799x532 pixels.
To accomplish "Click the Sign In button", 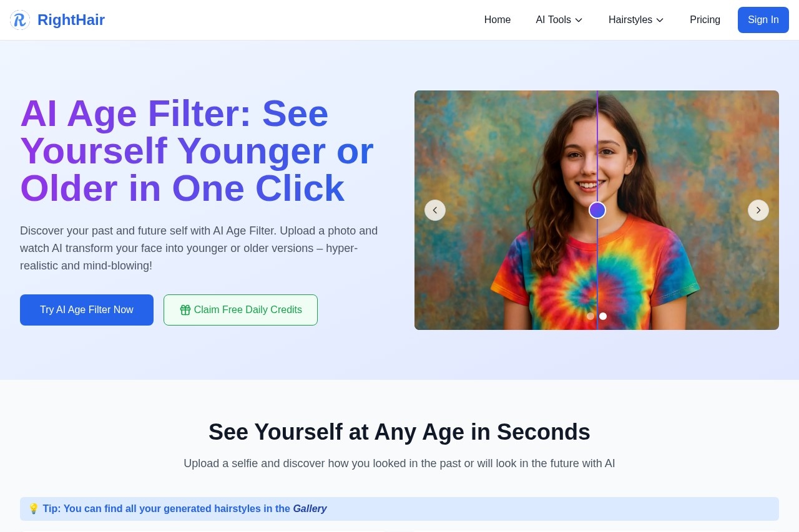I will 763,20.
